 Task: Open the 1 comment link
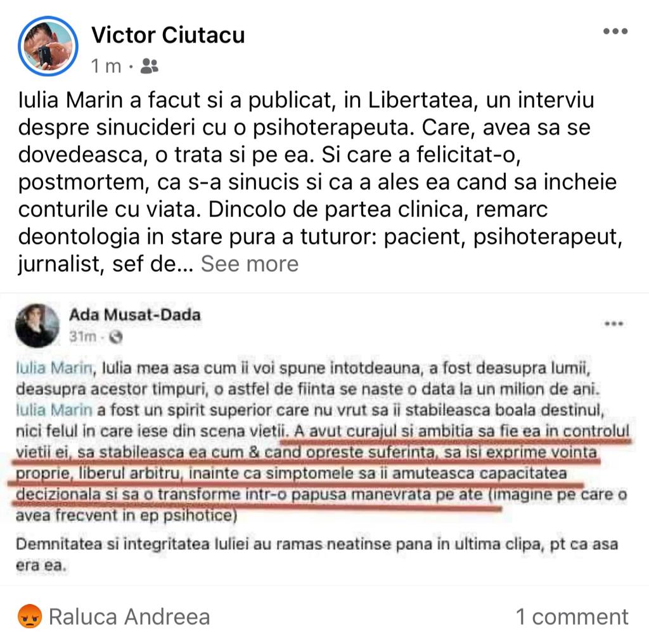click(572, 617)
